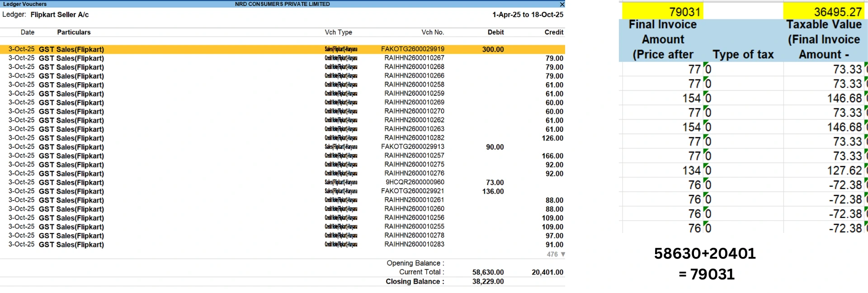Click the Type of tax column header
Screen dimensions: 868x293
[x=743, y=55]
